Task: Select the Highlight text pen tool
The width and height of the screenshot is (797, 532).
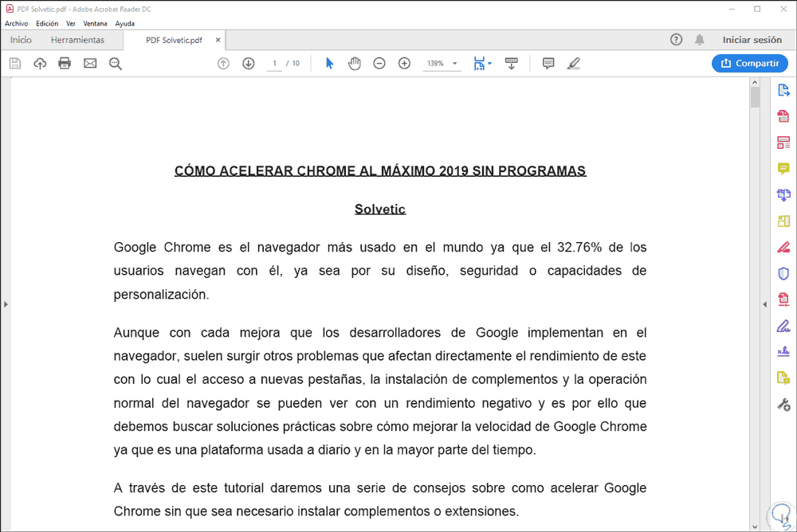Action: click(x=573, y=64)
